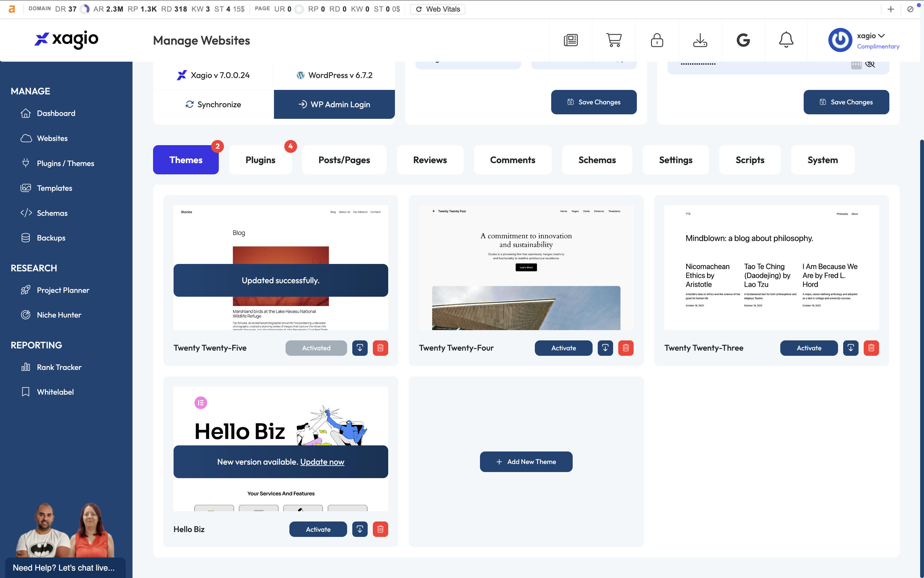924x578 pixels.
Task: Switch to the Scripts tab
Action: 750,160
